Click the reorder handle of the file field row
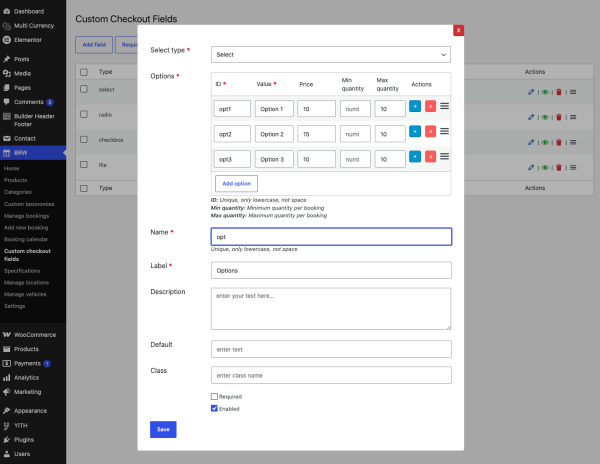 [573, 168]
